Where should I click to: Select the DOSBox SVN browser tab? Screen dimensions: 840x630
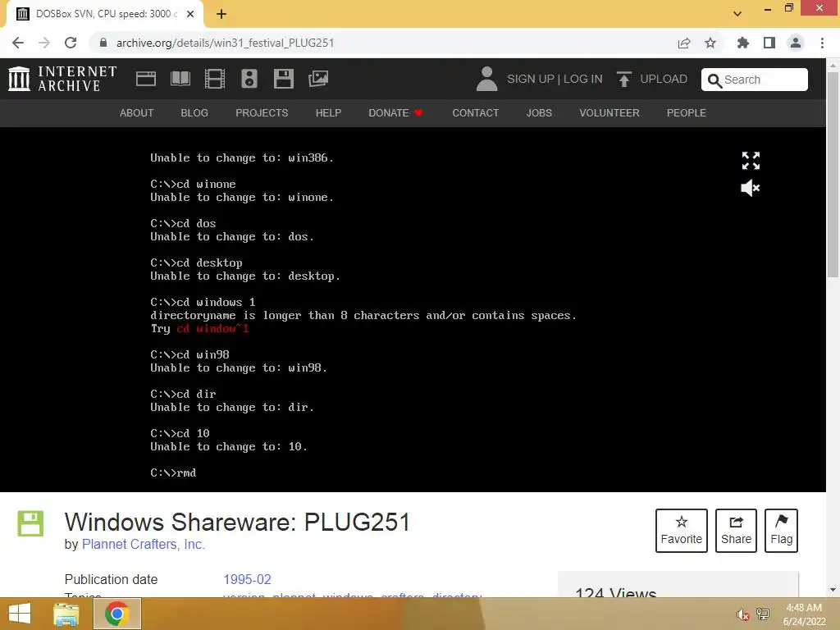tap(104, 14)
